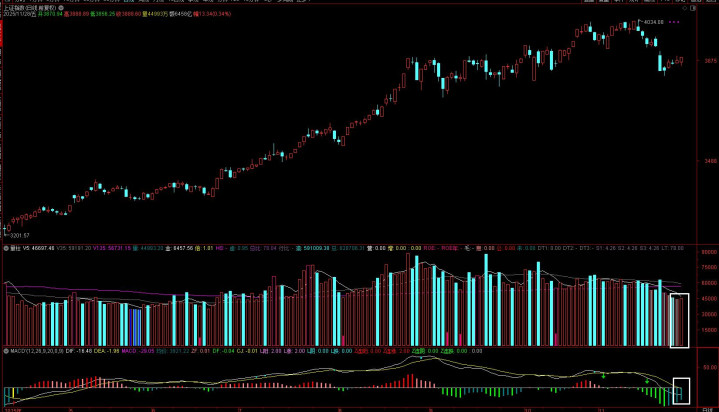
Task: Click the 75000 volume axis label
Action: [709, 267]
